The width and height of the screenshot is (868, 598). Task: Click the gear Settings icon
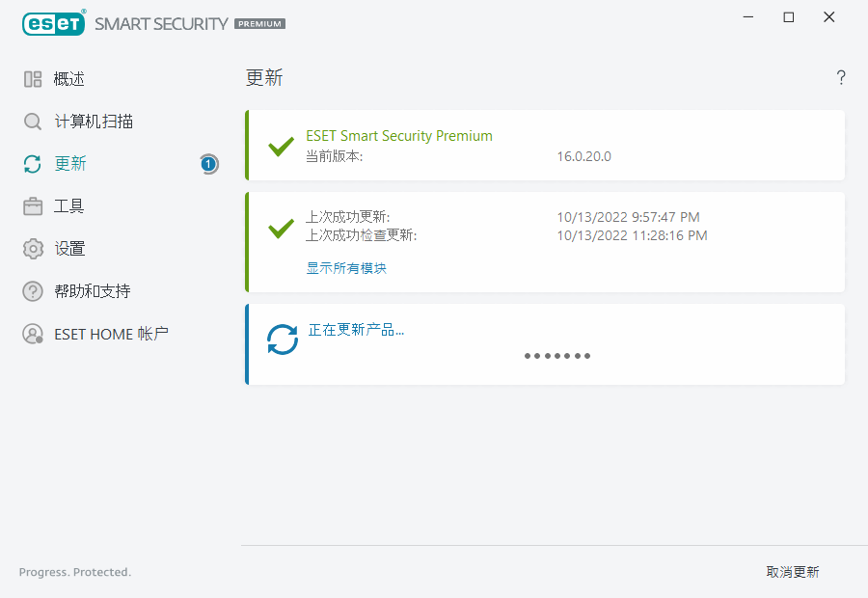pyautogui.click(x=33, y=249)
